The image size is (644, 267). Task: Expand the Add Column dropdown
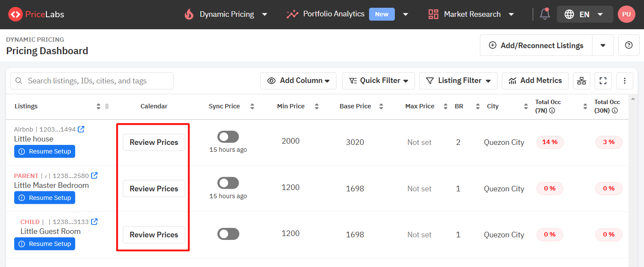pos(298,81)
